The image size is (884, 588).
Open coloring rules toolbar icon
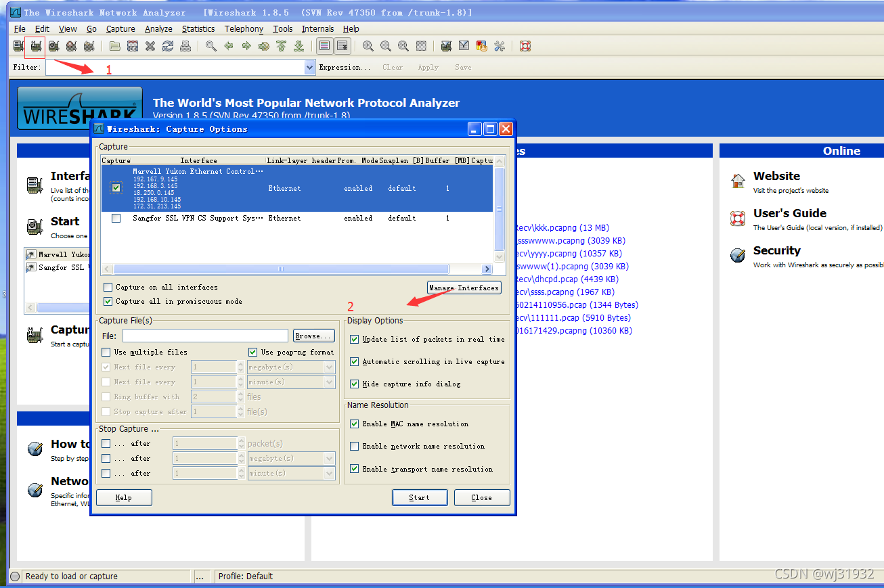(482, 46)
